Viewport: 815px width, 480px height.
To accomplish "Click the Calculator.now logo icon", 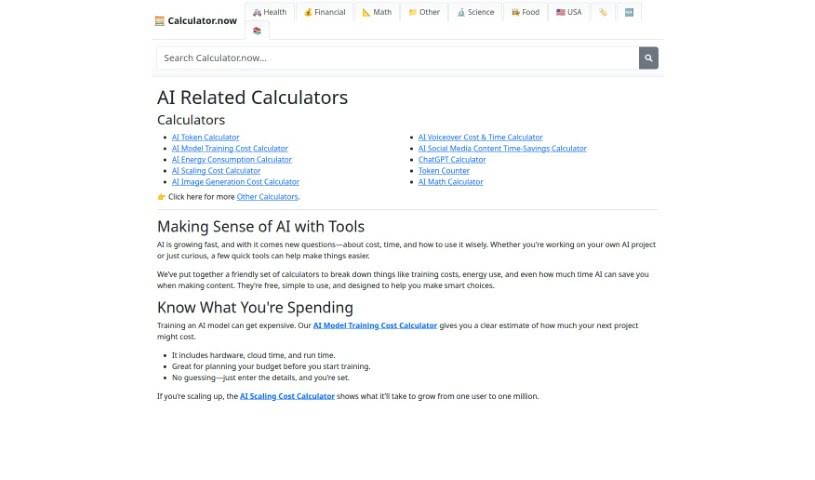I will [160, 21].
